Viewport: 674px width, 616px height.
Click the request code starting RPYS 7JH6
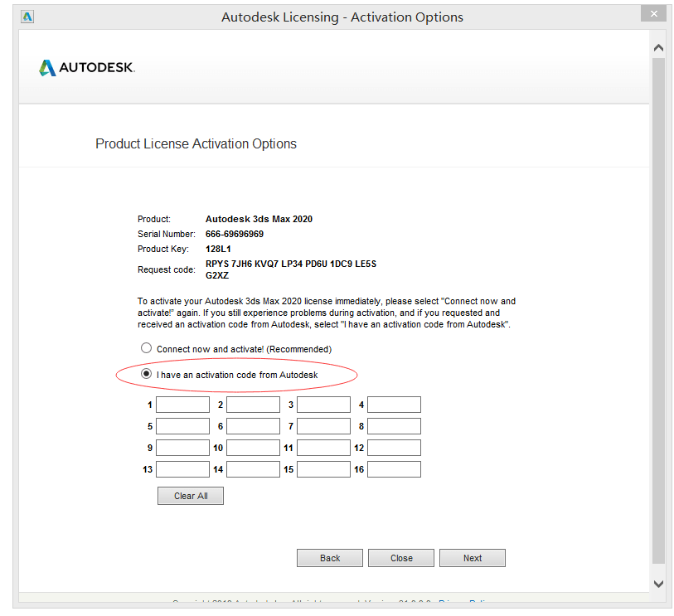click(x=291, y=269)
